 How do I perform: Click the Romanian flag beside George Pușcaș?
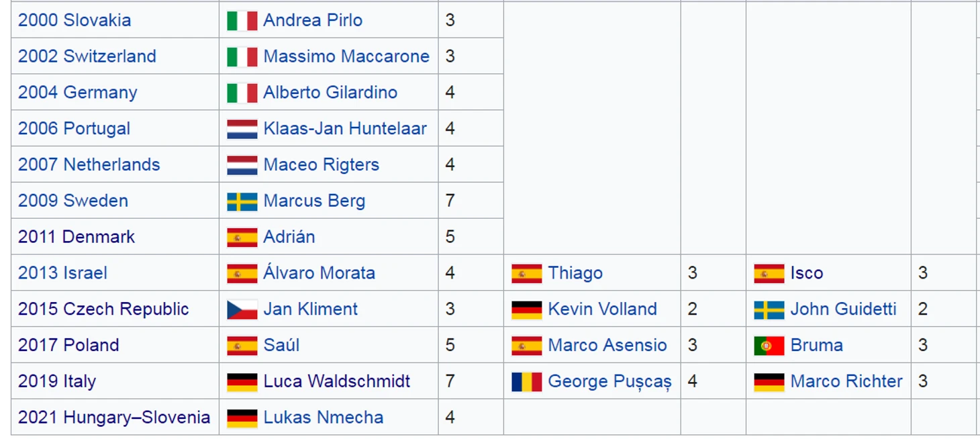[526, 382]
